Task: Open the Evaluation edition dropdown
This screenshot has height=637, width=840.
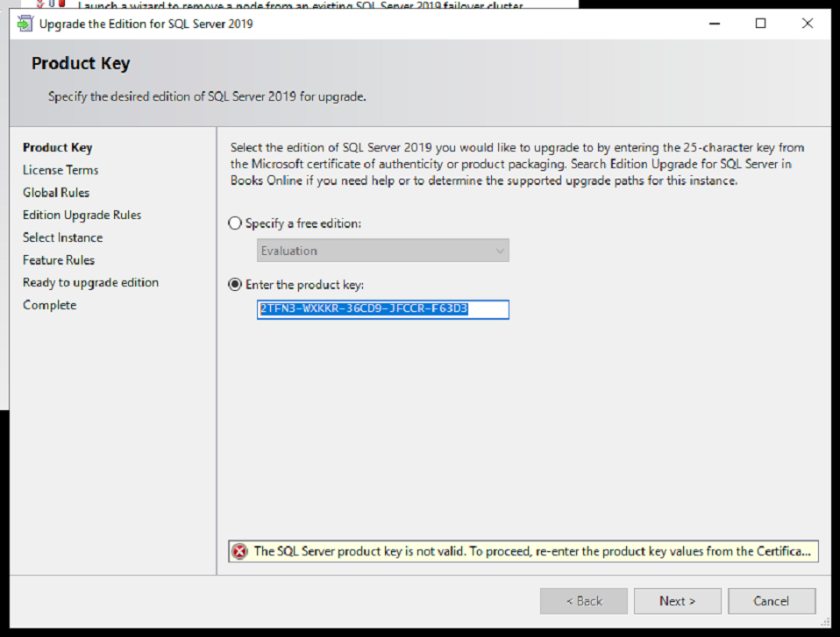Action: coord(383,251)
